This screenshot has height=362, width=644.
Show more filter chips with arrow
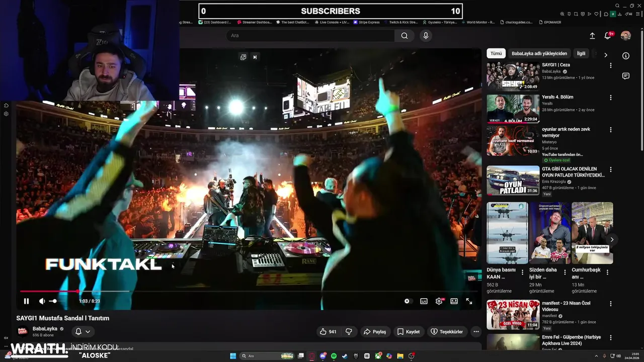(x=606, y=55)
